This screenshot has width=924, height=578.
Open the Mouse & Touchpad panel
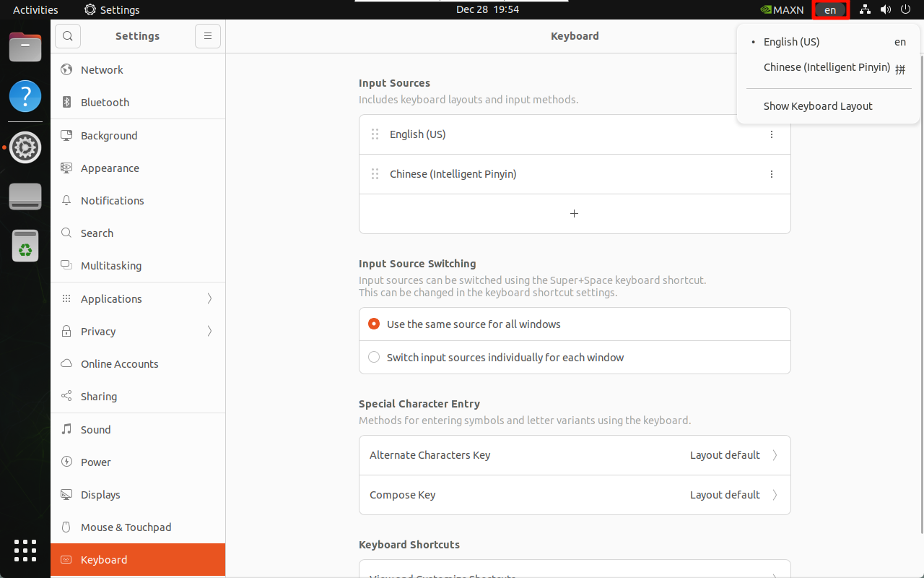(138, 527)
